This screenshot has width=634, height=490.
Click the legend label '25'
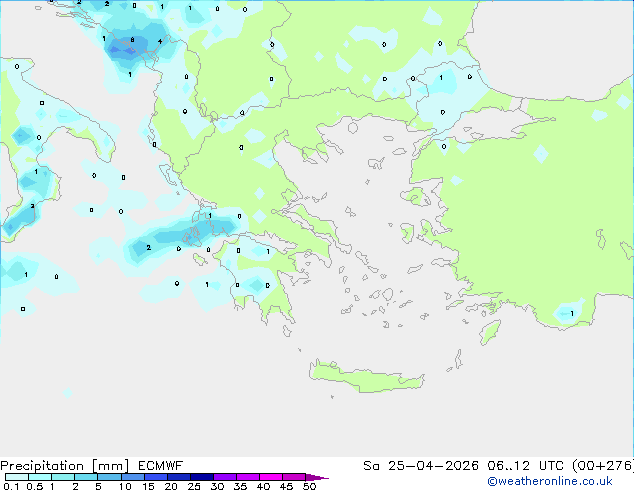coord(194,486)
